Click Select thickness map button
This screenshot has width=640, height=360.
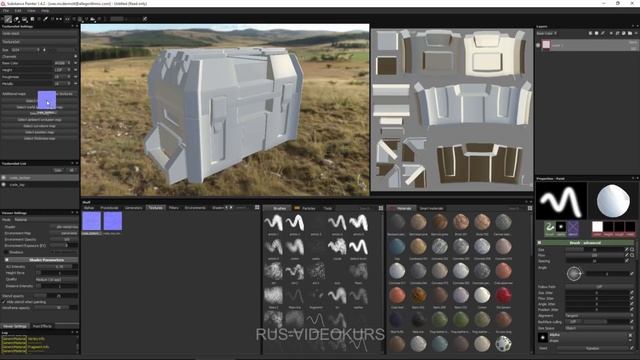(x=40, y=138)
